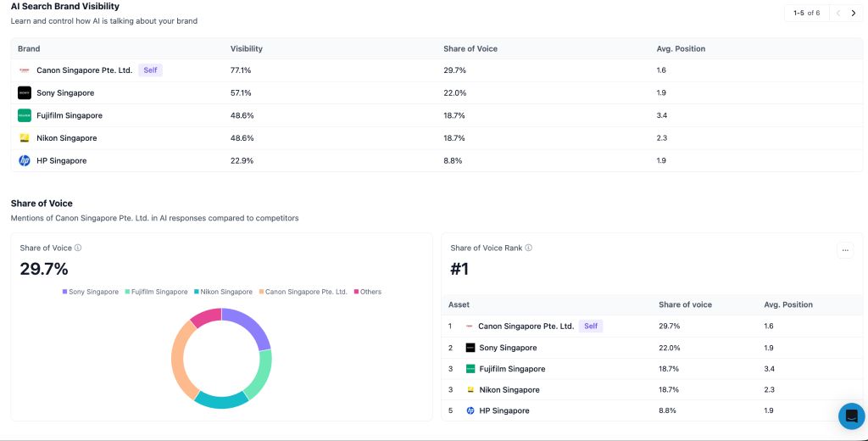Open Fujifilm Singapore in top table
This screenshot has width=868, height=441.
pos(70,115)
